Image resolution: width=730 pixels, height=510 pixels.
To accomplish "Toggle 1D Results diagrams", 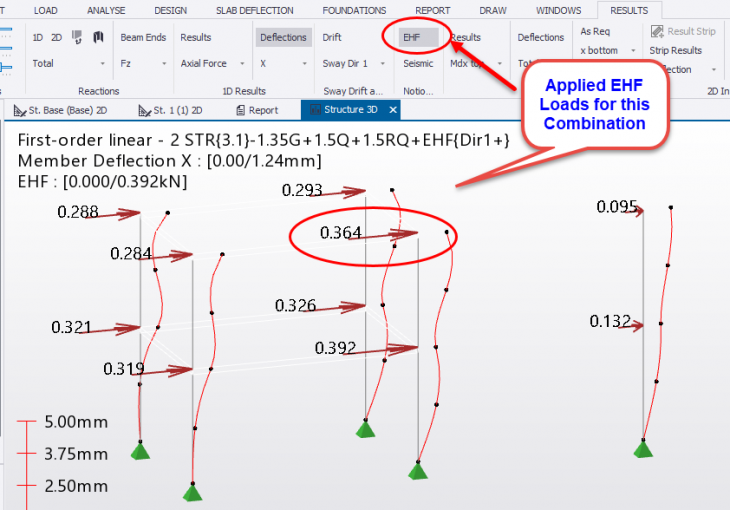I will point(196,38).
